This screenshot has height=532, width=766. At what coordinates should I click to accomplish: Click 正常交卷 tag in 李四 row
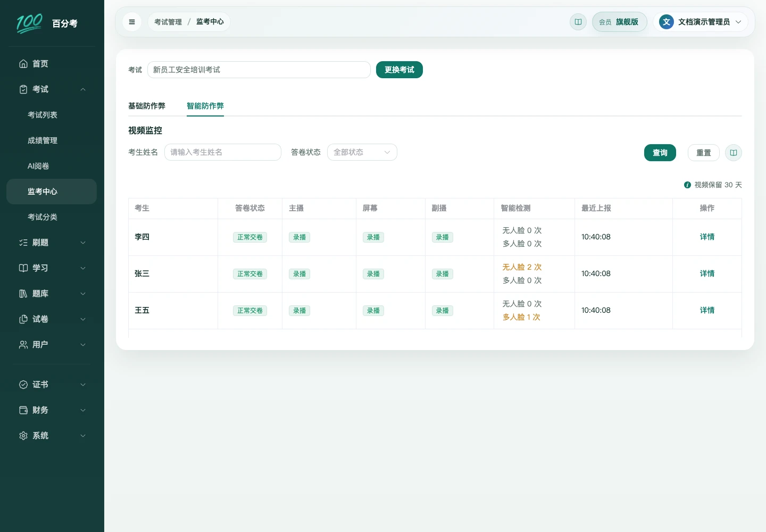(x=250, y=237)
